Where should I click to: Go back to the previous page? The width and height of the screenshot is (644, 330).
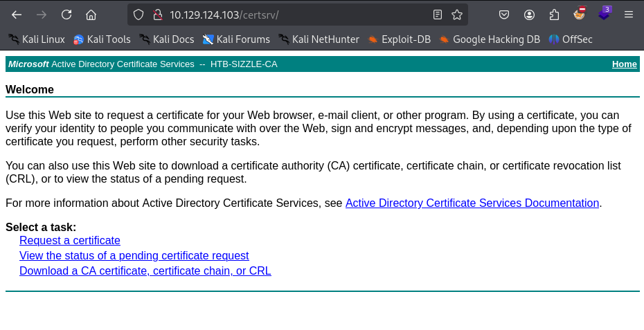pyautogui.click(x=17, y=15)
